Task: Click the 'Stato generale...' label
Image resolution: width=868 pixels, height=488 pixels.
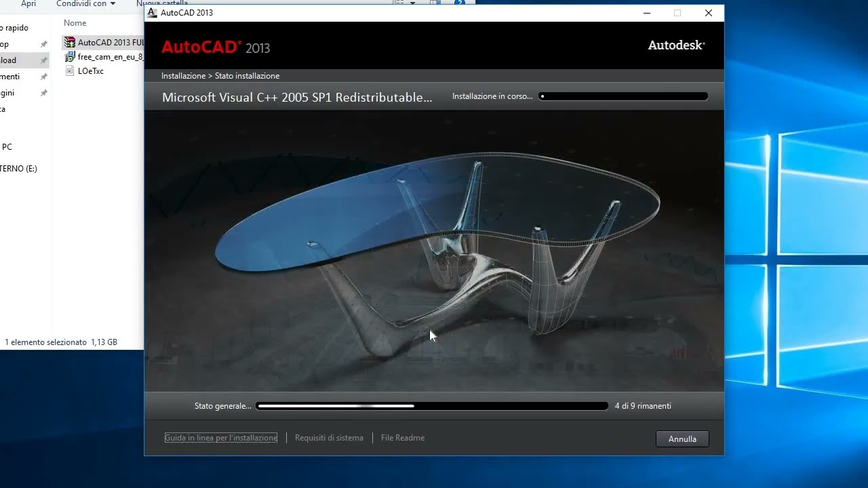Action: [x=223, y=406]
